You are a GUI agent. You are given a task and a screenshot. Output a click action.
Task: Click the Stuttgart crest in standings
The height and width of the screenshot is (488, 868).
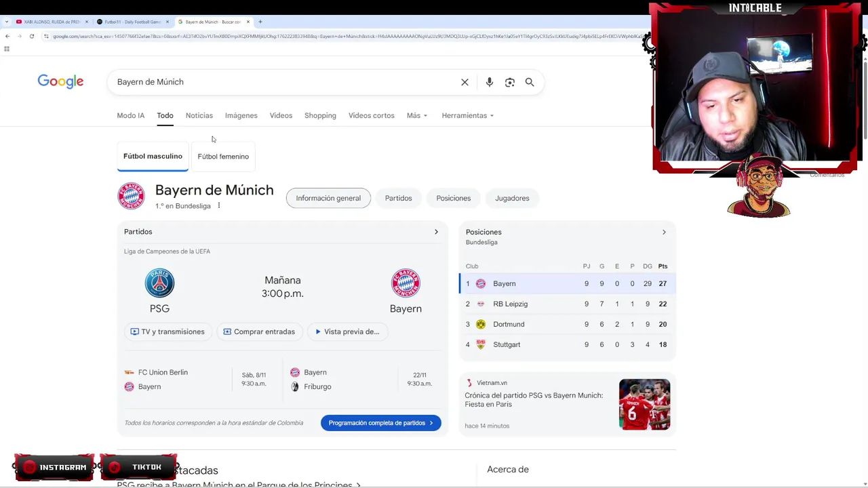tap(481, 344)
